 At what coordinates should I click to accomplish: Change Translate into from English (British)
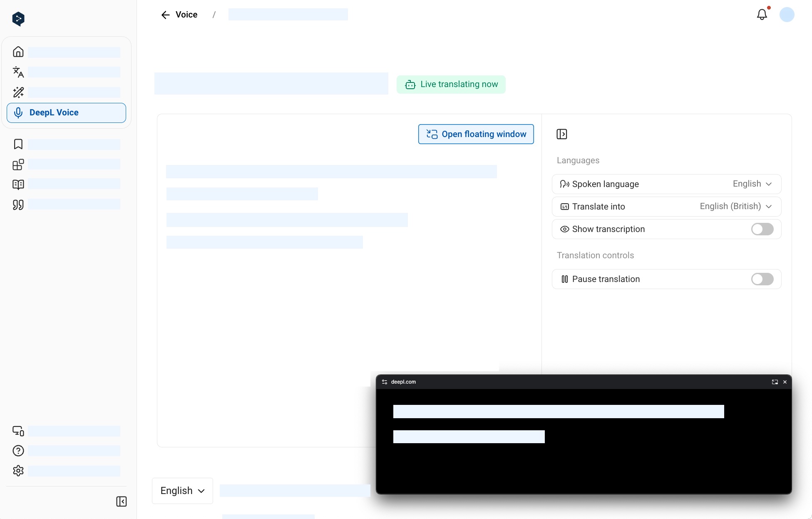tap(736, 206)
